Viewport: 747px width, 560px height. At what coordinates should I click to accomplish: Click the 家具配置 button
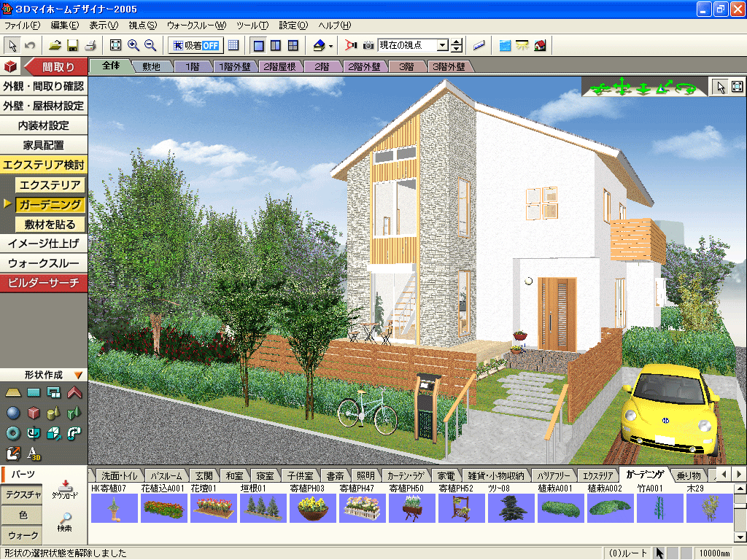click(x=44, y=145)
